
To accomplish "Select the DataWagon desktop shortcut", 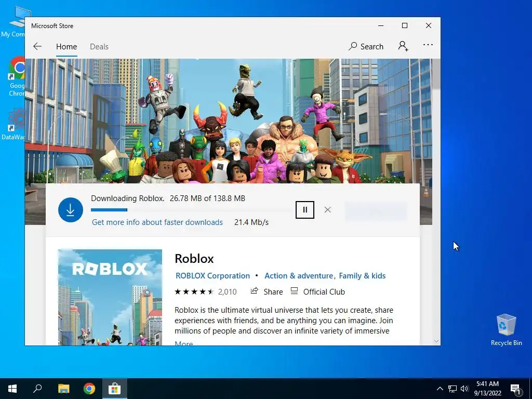I will coord(14,124).
